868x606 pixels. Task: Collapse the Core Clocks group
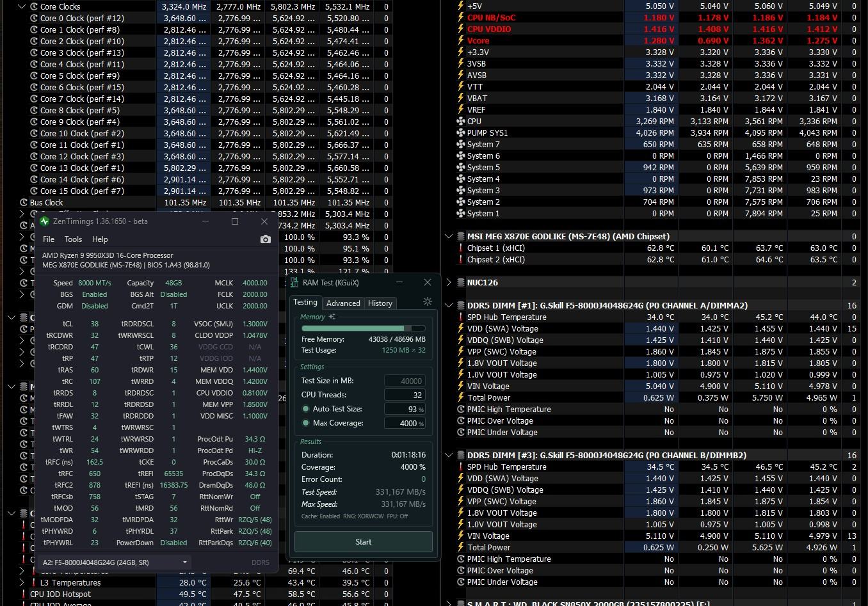tap(22, 7)
